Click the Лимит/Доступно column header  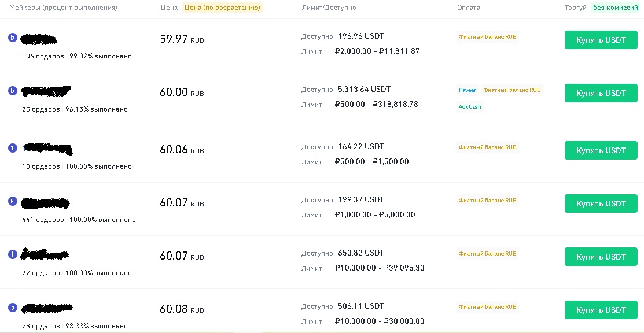[329, 8]
